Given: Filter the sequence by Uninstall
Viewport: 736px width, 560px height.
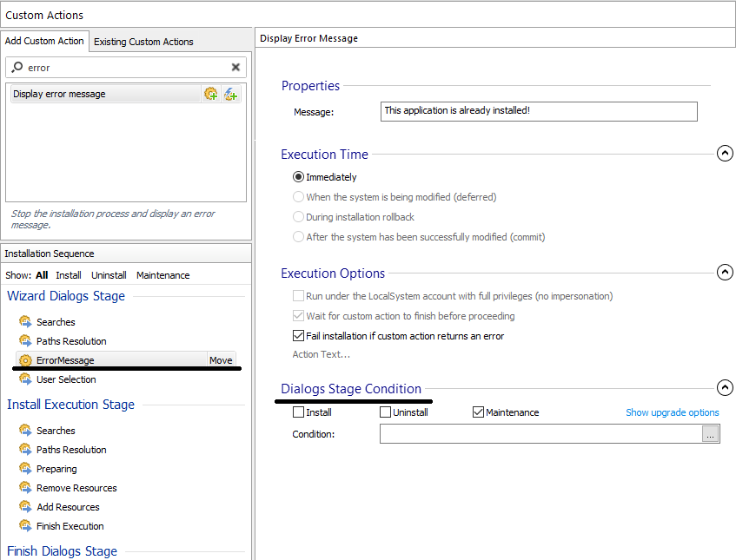Looking at the screenshot, I should tap(109, 275).
